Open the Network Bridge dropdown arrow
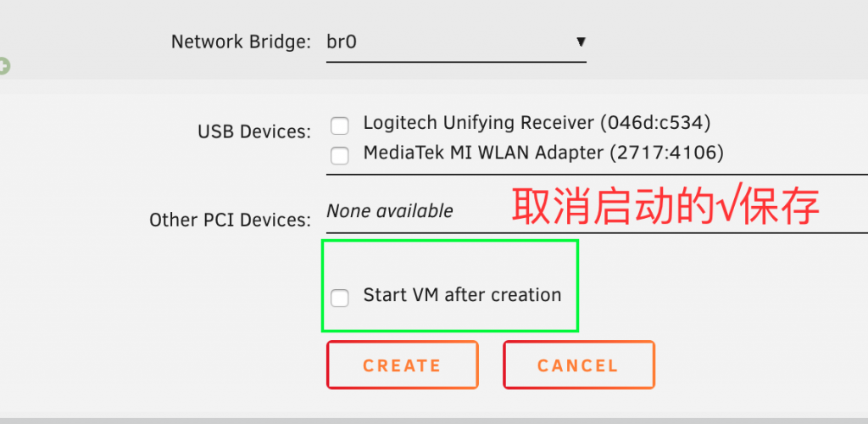 (581, 42)
